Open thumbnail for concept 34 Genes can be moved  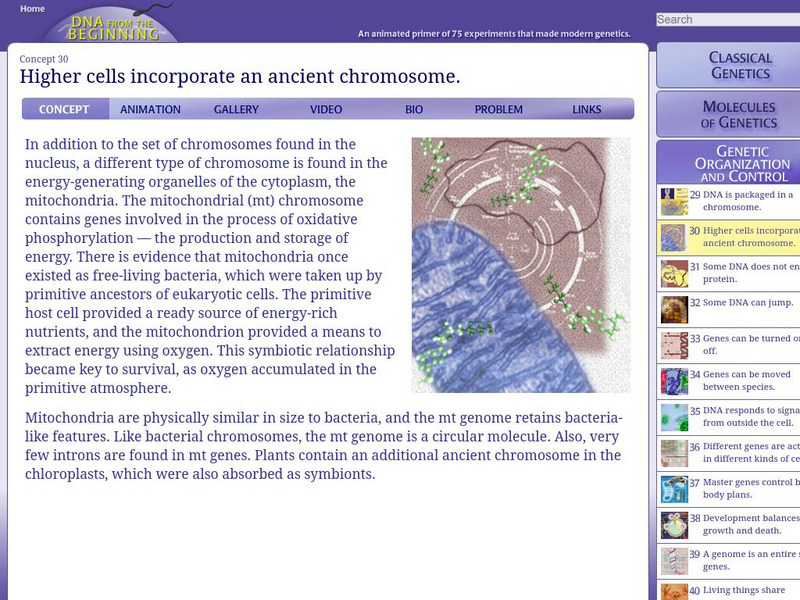[x=674, y=382]
